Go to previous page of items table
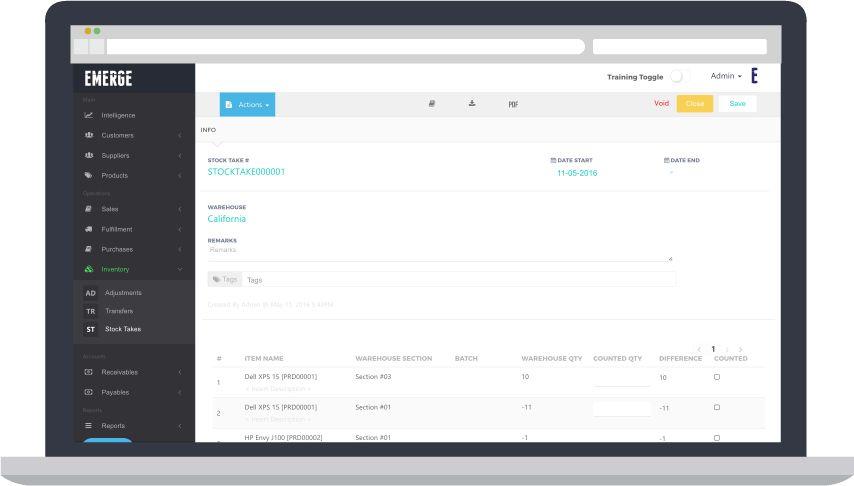 pos(699,349)
